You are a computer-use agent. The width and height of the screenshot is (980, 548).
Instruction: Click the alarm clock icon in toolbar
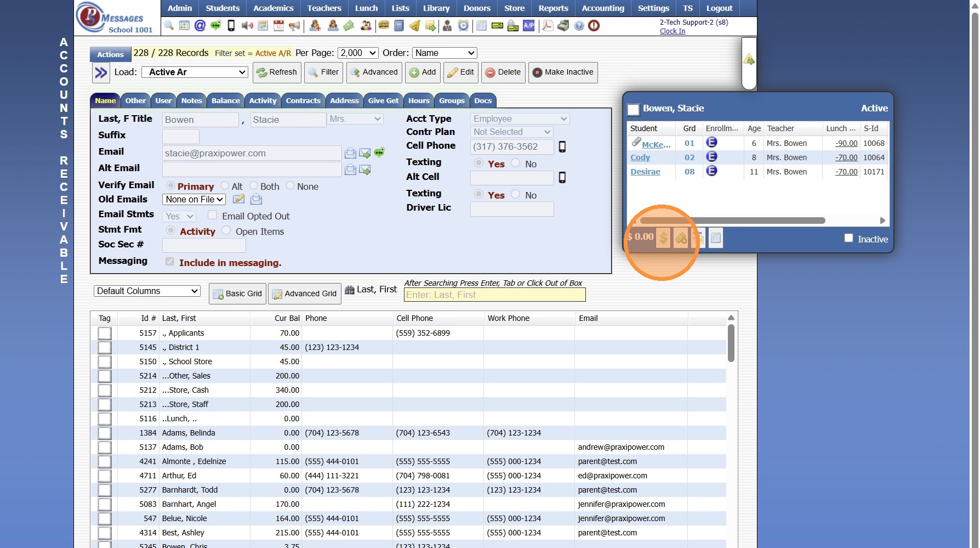click(x=463, y=26)
